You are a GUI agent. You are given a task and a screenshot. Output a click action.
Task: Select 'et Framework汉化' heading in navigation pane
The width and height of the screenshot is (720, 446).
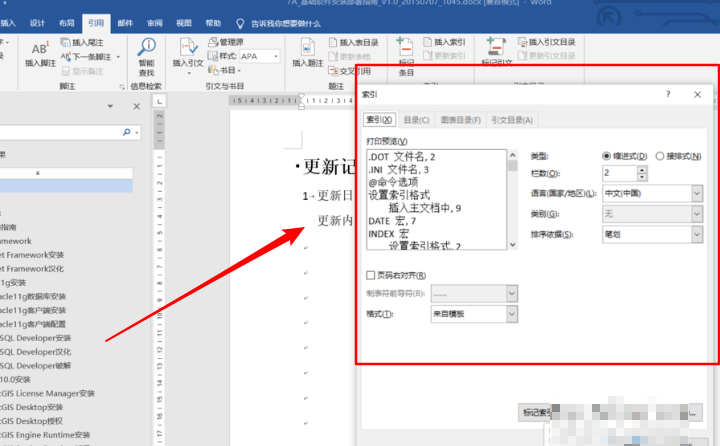pyautogui.click(x=32, y=269)
